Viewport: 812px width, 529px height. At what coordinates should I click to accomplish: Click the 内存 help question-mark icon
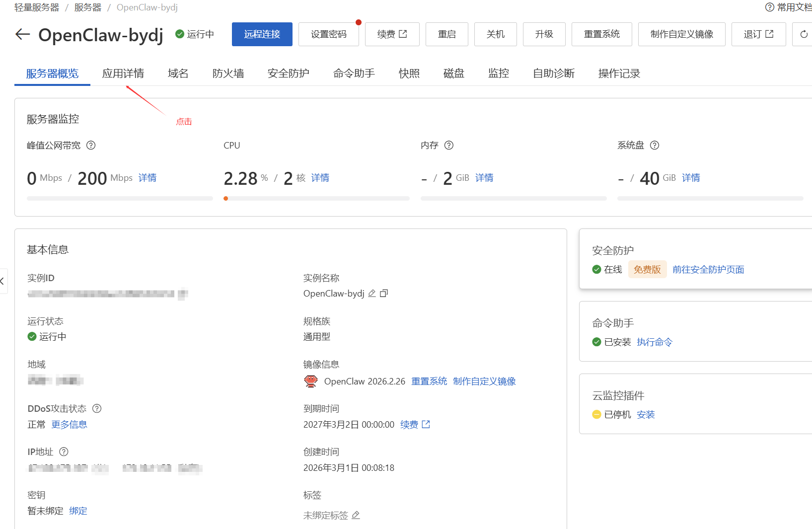click(448, 145)
